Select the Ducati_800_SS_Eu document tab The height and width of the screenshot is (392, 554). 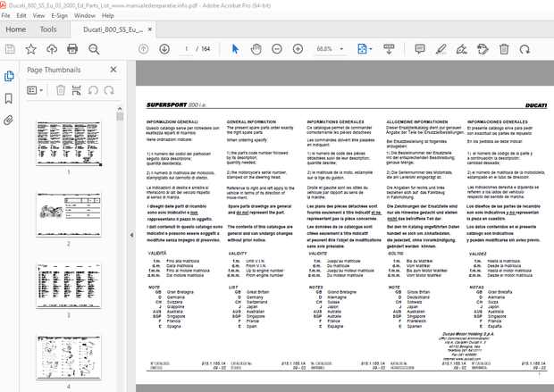113,29
